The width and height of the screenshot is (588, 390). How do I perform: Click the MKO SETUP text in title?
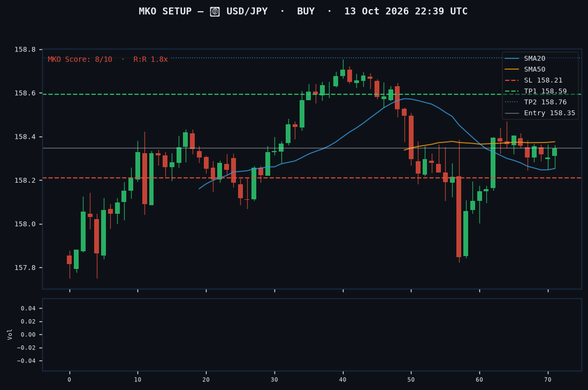165,11
